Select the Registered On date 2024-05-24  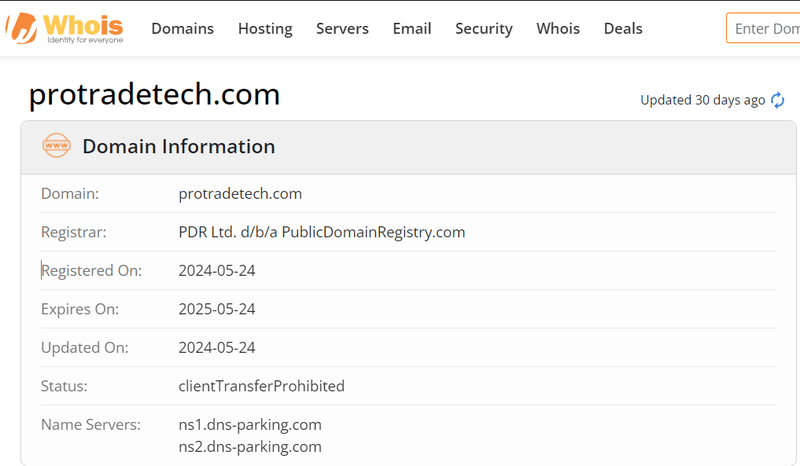point(217,271)
